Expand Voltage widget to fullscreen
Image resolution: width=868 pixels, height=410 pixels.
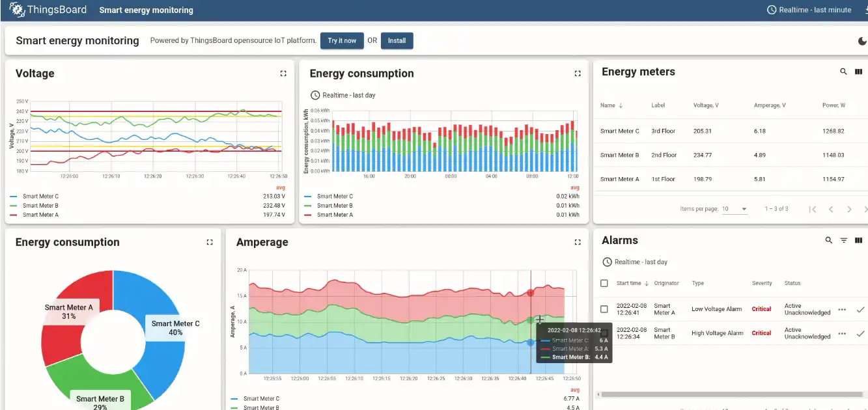coord(283,74)
